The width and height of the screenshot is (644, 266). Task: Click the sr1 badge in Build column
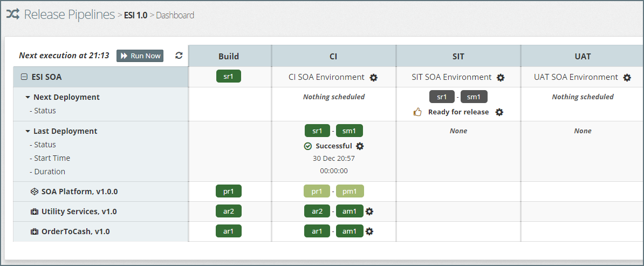coord(229,77)
